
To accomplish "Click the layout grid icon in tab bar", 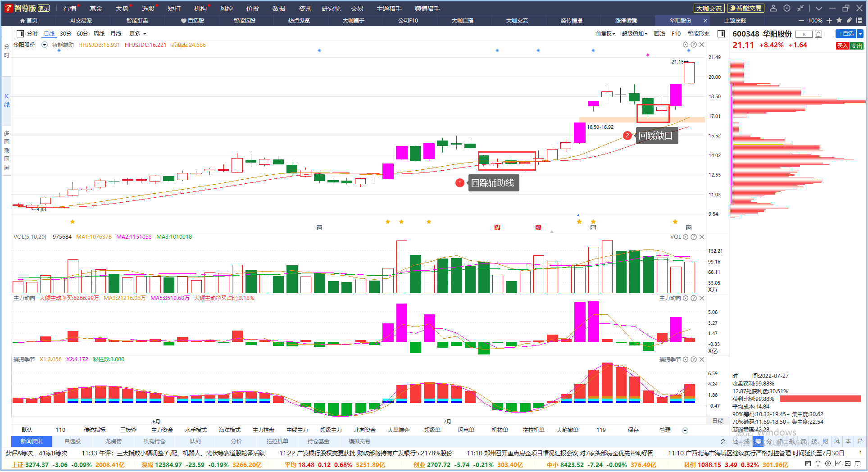I will [x=859, y=20].
